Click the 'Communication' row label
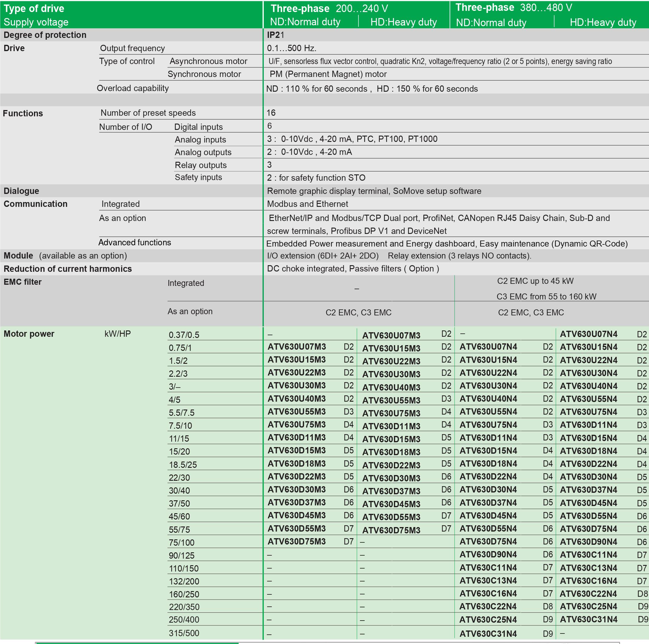 [x=36, y=204]
